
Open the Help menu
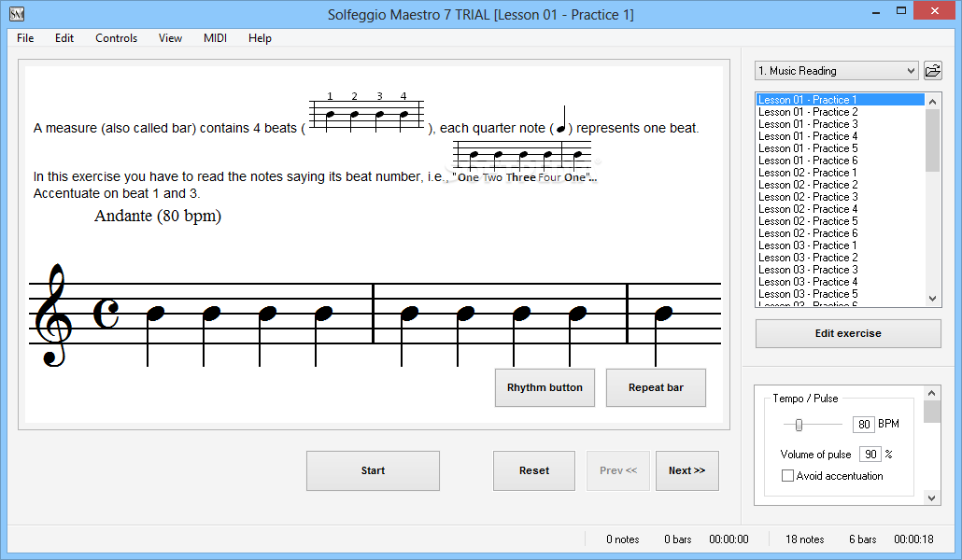(260, 38)
